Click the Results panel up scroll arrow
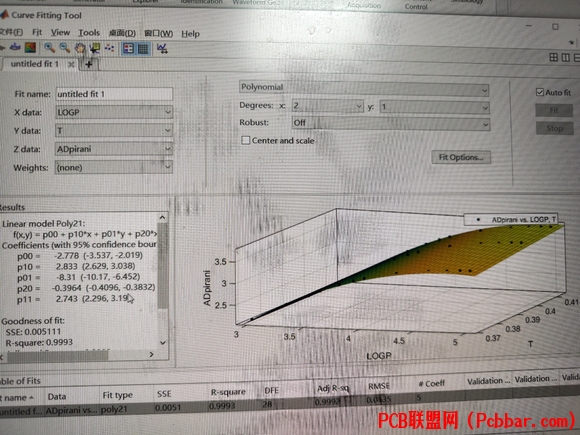 click(162, 217)
